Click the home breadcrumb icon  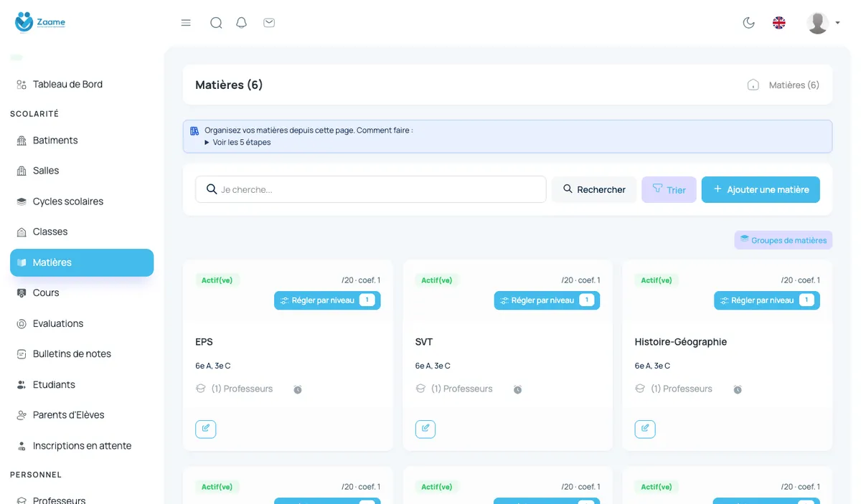click(753, 85)
